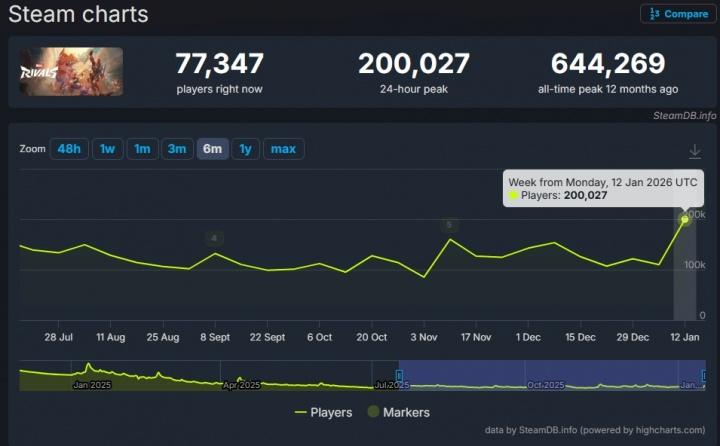The image size is (720, 446).
Task: Click the download chart icon
Action: coord(695,151)
